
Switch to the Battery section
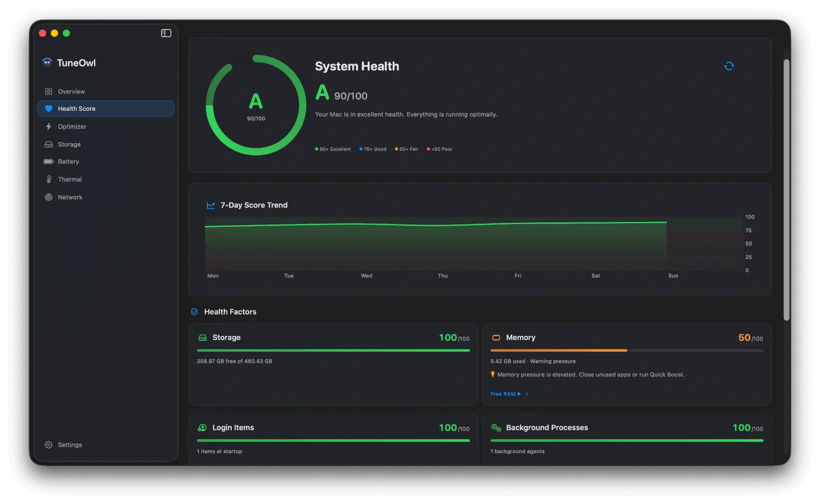pyautogui.click(x=106, y=162)
